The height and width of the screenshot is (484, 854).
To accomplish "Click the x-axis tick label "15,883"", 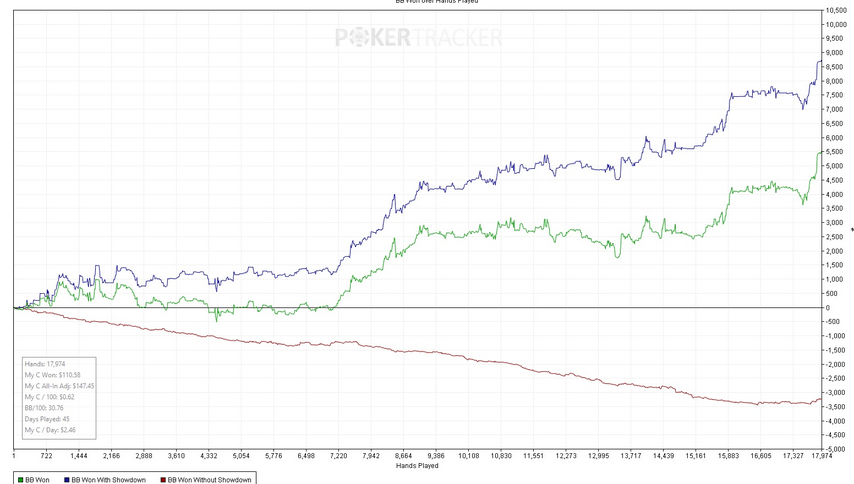I will tap(728, 456).
